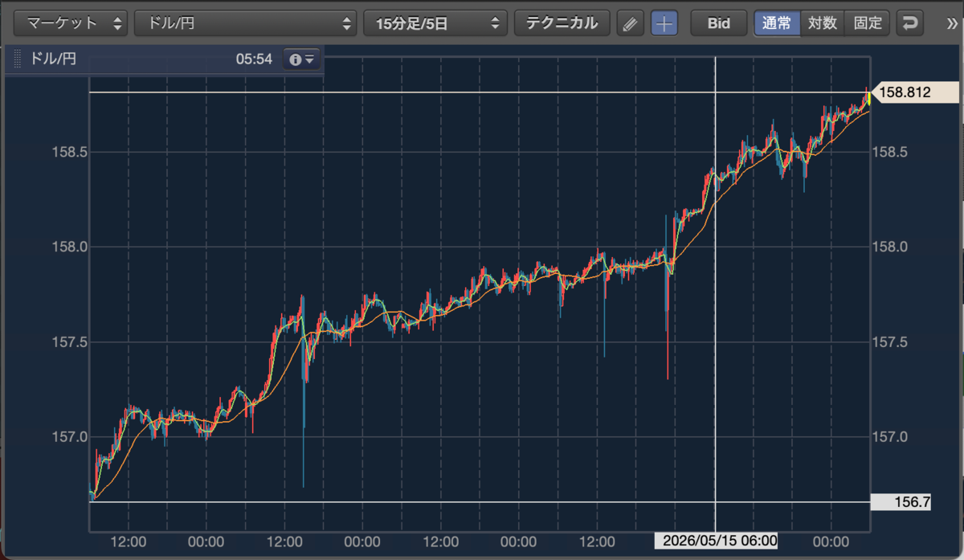Screen dimensions: 964x560
Task: Click the Bid button
Action: click(x=718, y=23)
